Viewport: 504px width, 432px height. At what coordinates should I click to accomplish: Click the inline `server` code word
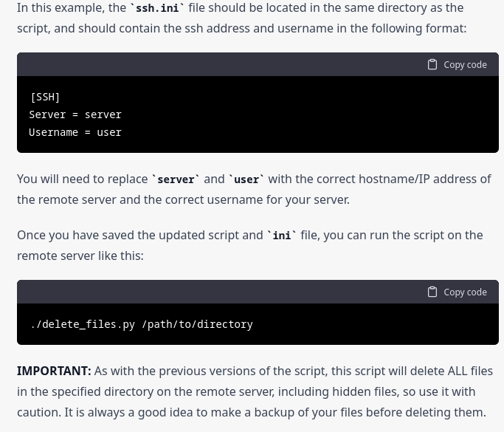pyautogui.click(x=176, y=179)
